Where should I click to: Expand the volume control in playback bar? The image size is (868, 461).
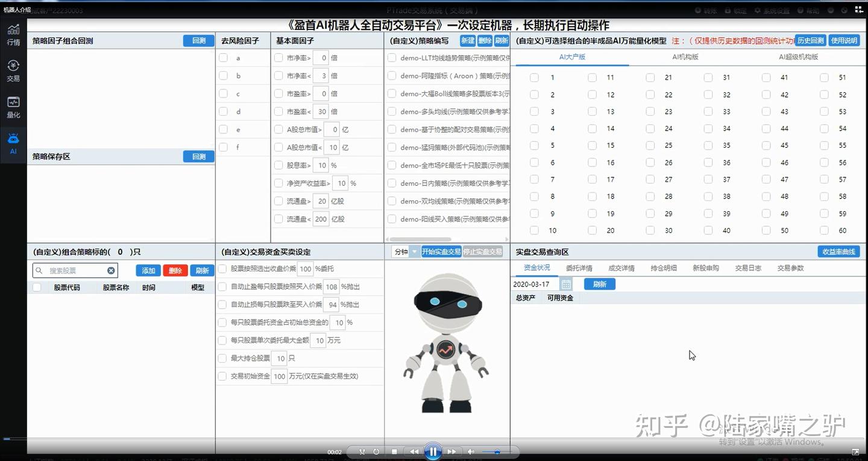pos(471,451)
